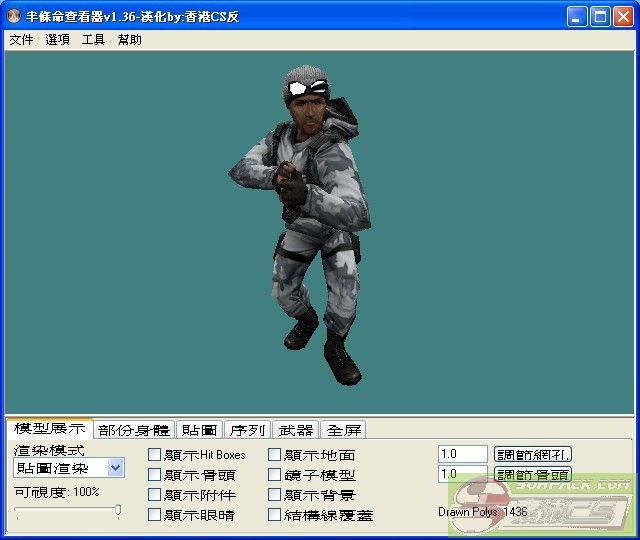Viewport: 640px width, 540px height.
Task: Expand the 渲染模式 dropdown
Action: [x=115, y=468]
